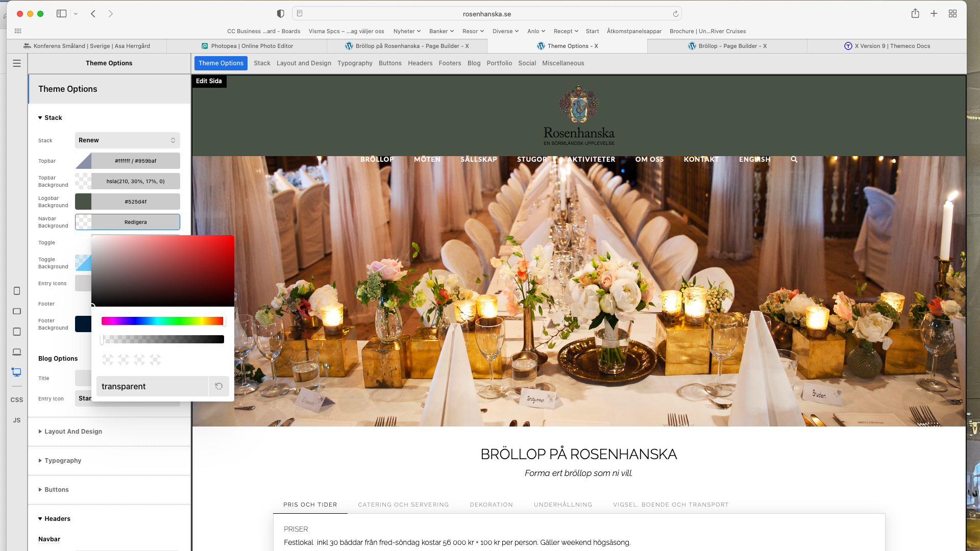Click the search magnifier in site navbar
The height and width of the screenshot is (551, 980).
794,160
